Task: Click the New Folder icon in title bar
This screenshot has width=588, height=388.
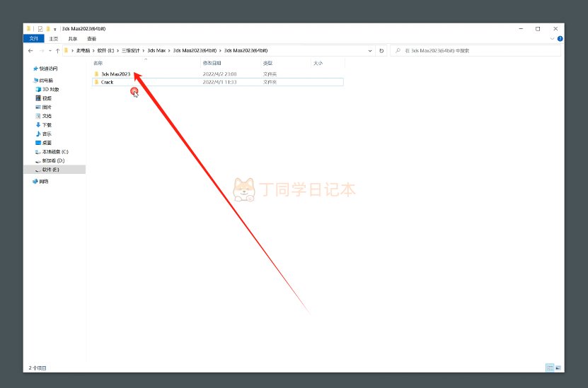Action: pyautogui.click(x=48, y=29)
